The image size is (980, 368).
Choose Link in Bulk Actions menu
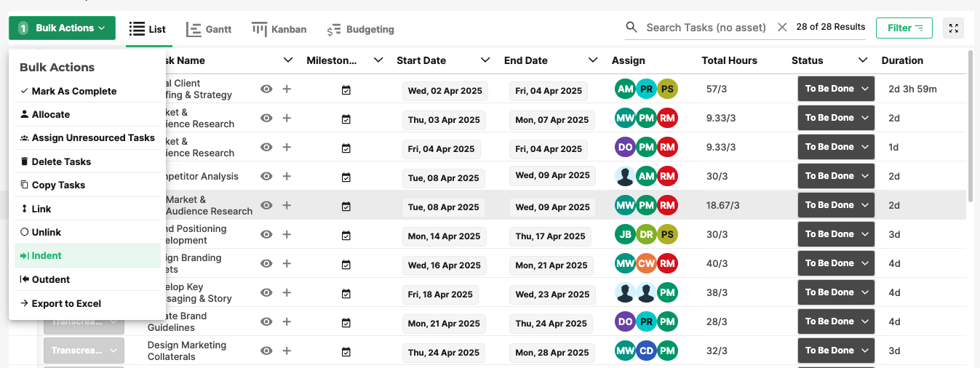point(87,209)
